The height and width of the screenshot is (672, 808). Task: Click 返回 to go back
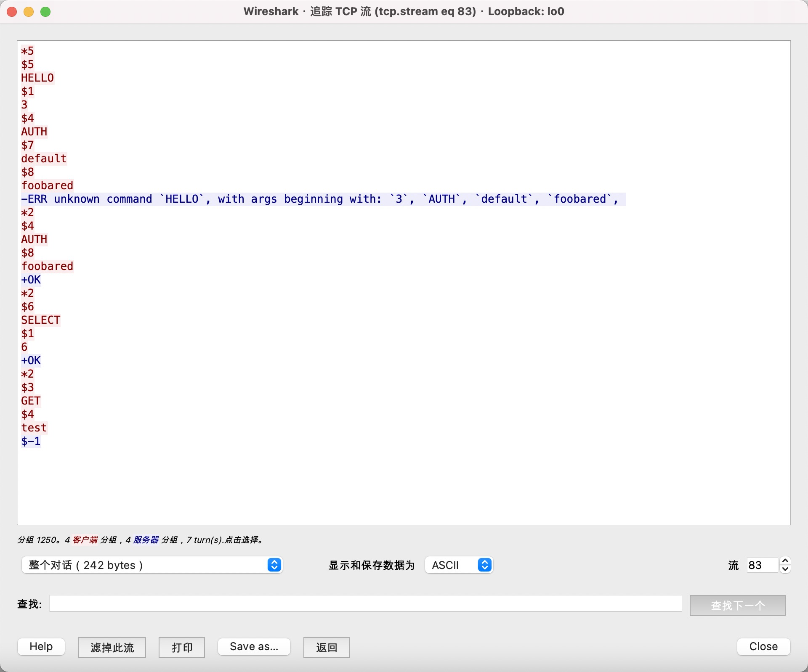(326, 647)
